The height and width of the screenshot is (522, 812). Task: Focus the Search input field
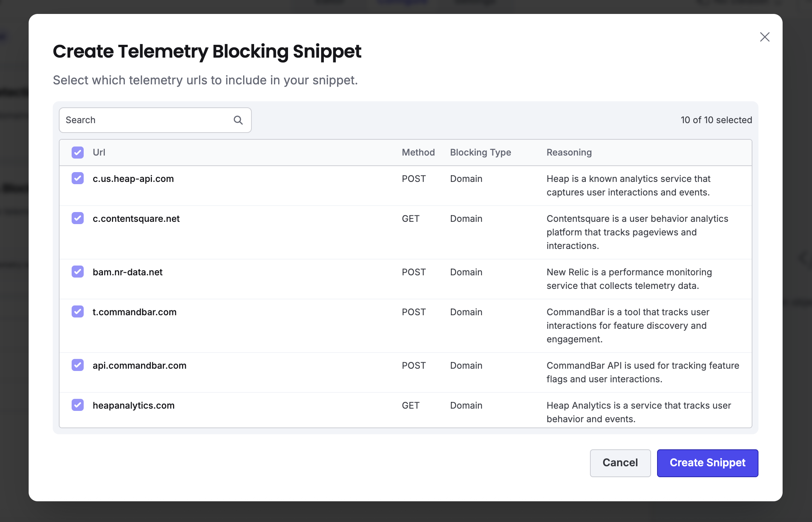point(155,120)
